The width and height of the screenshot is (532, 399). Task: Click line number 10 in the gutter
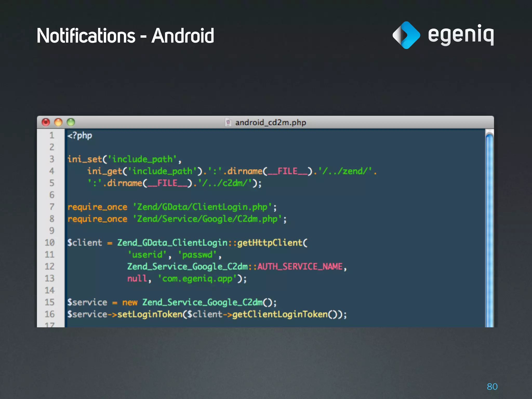(50, 243)
